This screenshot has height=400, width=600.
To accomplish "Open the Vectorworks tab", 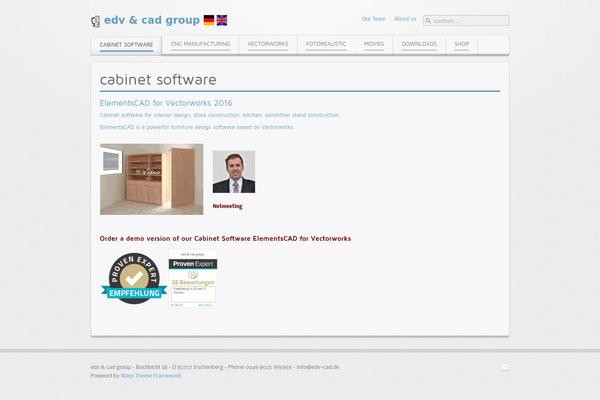I will pos(268,44).
